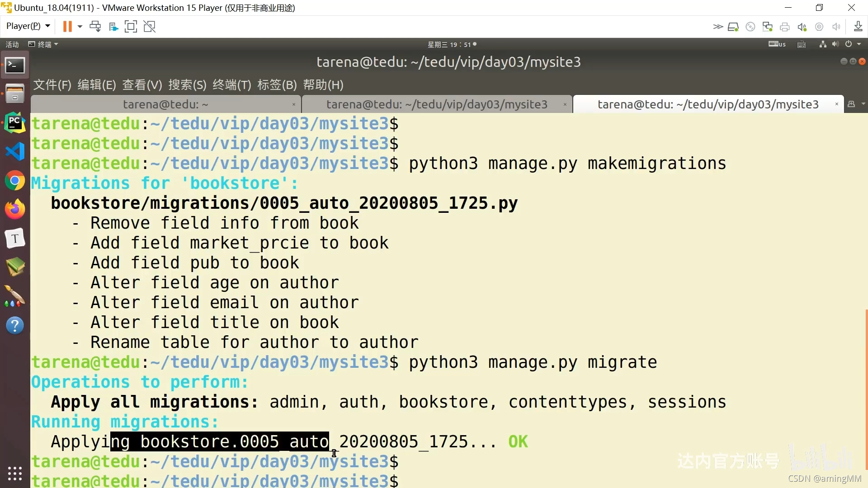The width and height of the screenshot is (868, 488).
Task: Launch Visual Studio Code from dock
Action: [15, 152]
